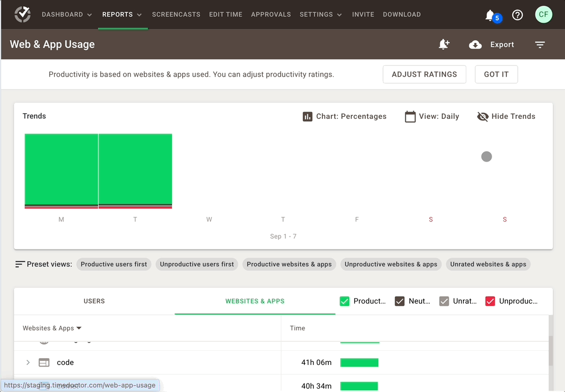Sort by Websites & Apps column header
565x392 pixels.
(52, 328)
